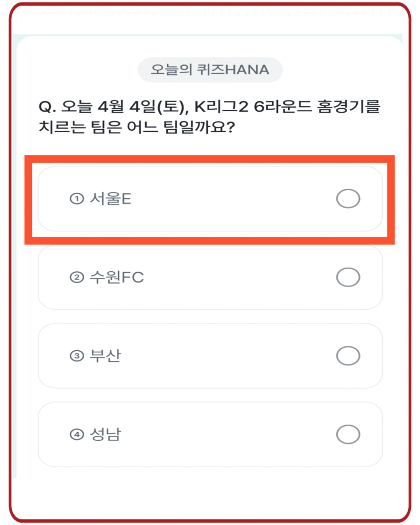Select the radio button next to 부산

[x=348, y=355]
